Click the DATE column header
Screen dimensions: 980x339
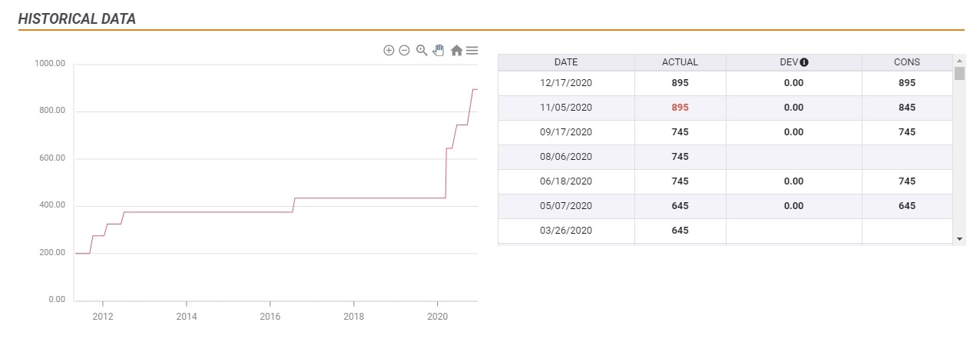pos(566,62)
